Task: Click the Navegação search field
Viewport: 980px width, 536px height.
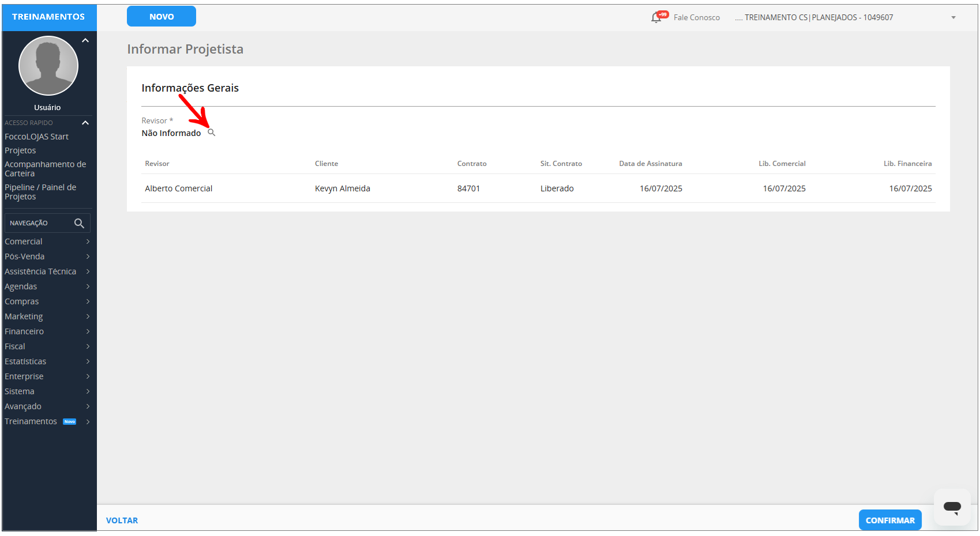Action: click(39, 223)
